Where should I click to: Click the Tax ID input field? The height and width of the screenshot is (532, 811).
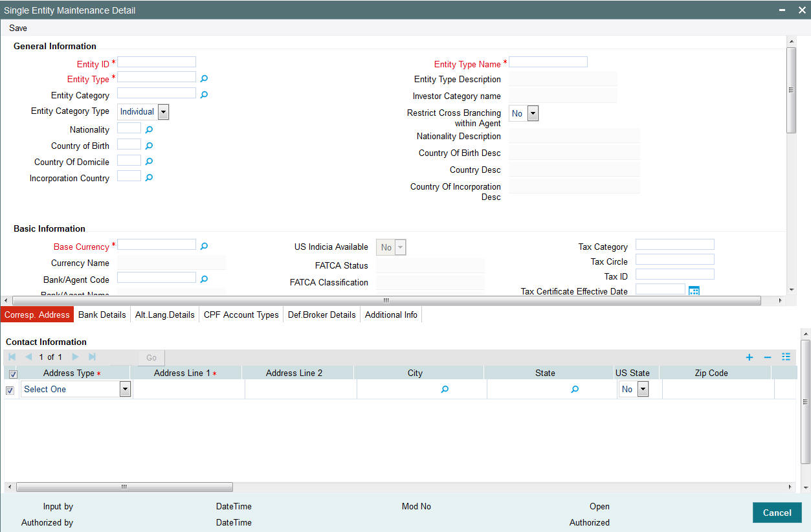(x=675, y=274)
